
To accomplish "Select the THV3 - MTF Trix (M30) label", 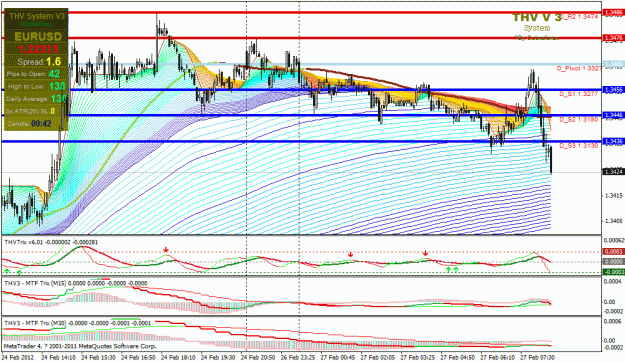I will tap(77, 323).
